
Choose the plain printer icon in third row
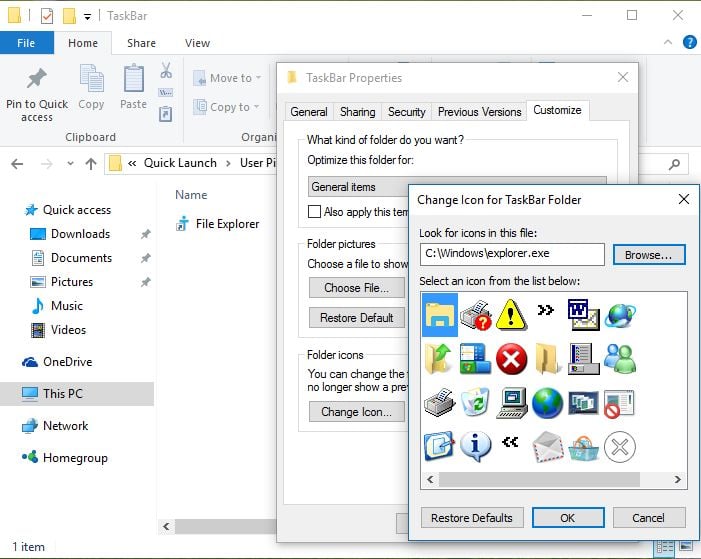pos(439,402)
